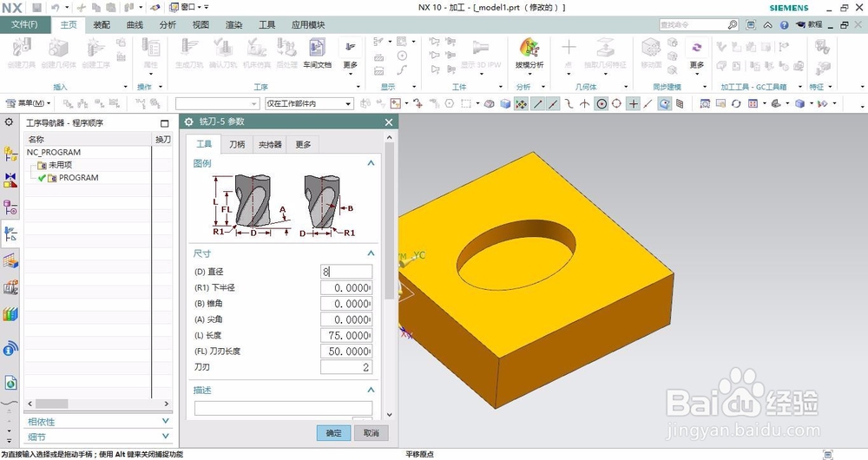Select the PROGRAM tree node
Screen dimensions: 868x460
(79, 178)
